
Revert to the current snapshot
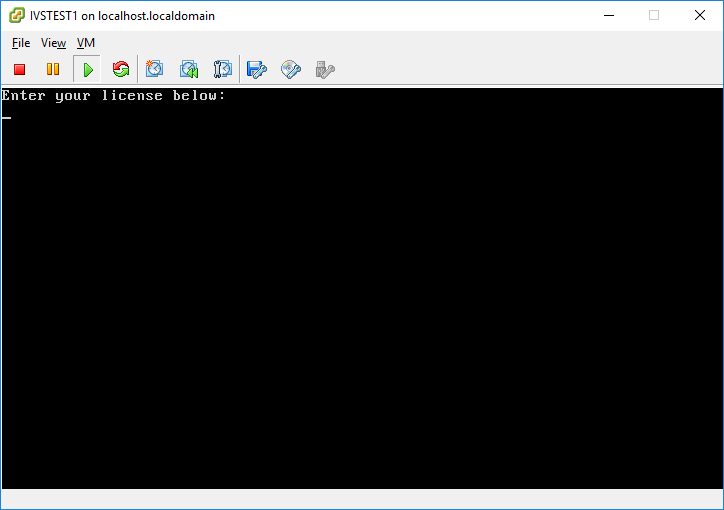(x=189, y=70)
